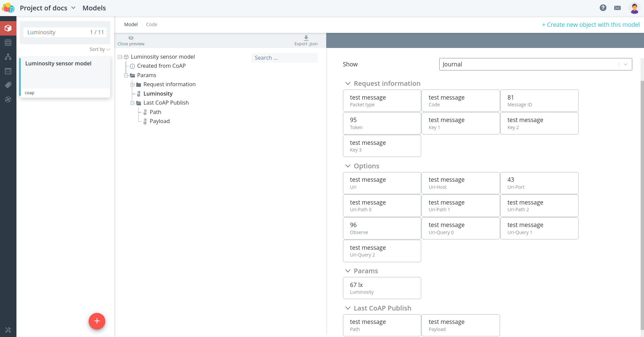Click the Uri-Query 2 widget
The width and height of the screenshot is (644, 337).
[x=382, y=251]
